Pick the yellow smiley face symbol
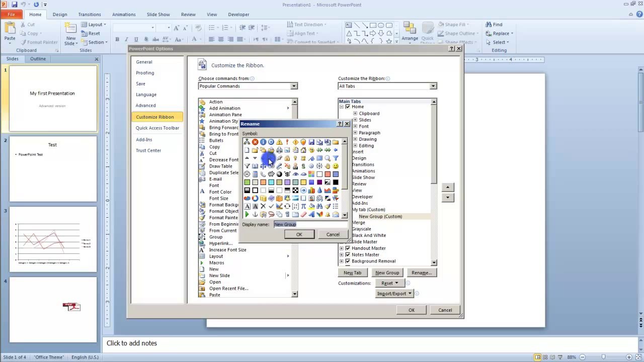644x362 pixels. 336,166
